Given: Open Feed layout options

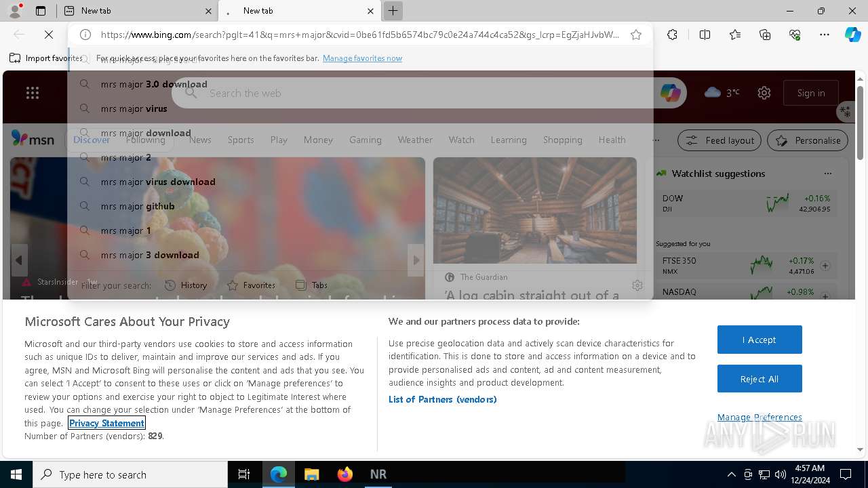Looking at the screenshot, I should 720,140.
